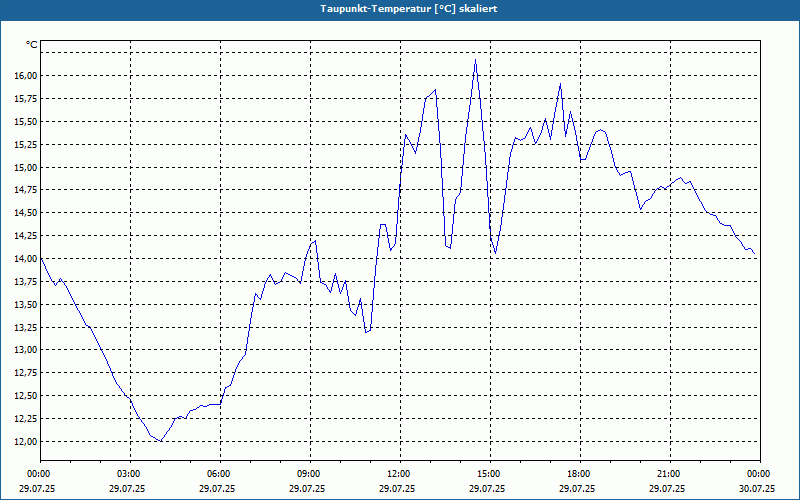Click the 09:00 time axis label
This screenshot has width=800, height=500.
click(x=310, y=474)
